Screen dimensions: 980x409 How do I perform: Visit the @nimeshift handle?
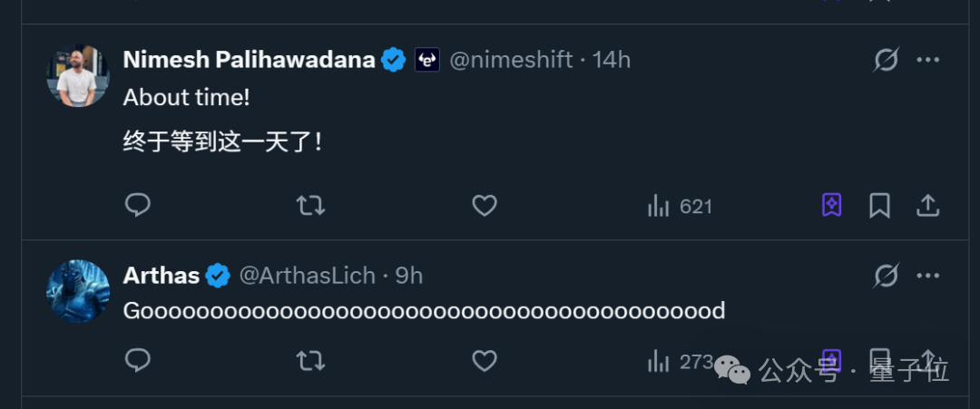pyautogui.click(x=511, y=60)
